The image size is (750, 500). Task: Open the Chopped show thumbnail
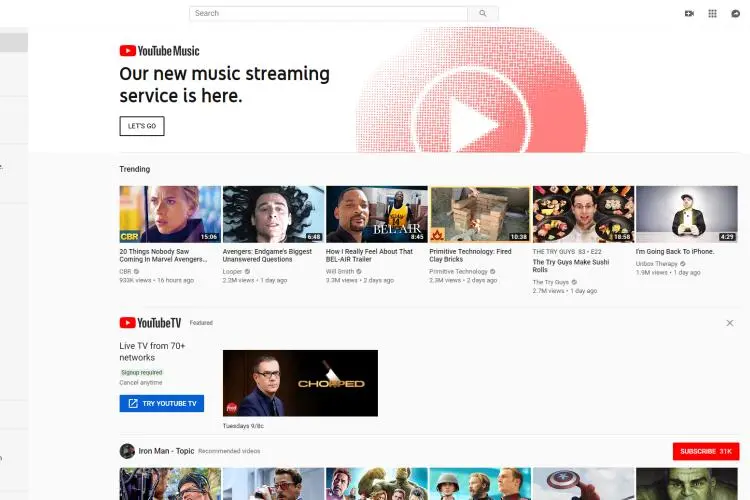pyautogui.click(x=300, y=383)
